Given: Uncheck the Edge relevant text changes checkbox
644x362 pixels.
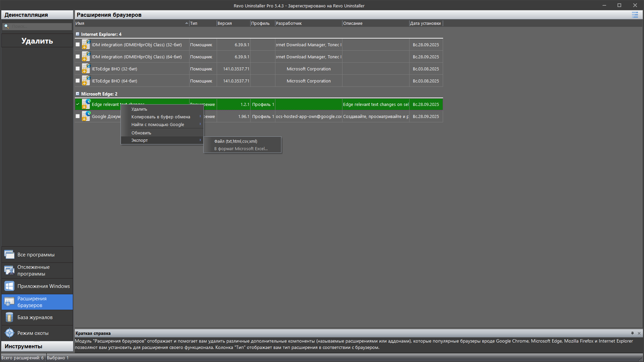Looking at the screenshot, I should click(x=78, y=104).
